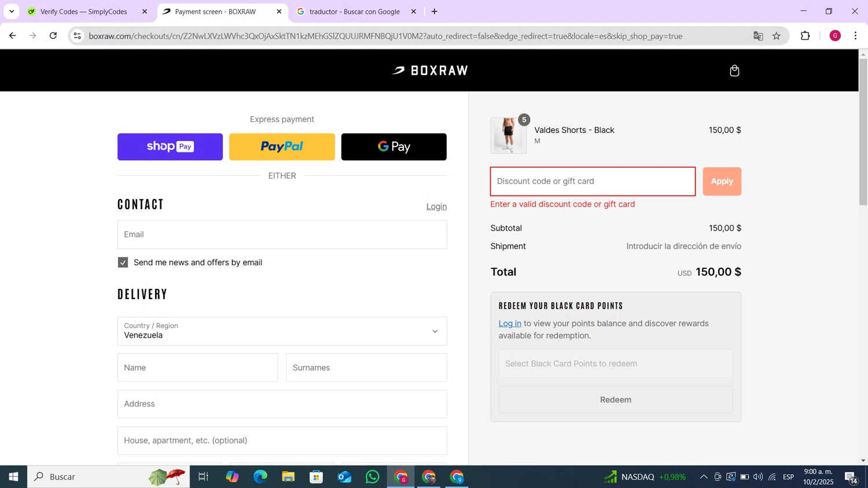Click the ESP language indicator
Image resolution: width=868 pixels, height=488 pixels.
pyautogui.click(x=788, y=477)
